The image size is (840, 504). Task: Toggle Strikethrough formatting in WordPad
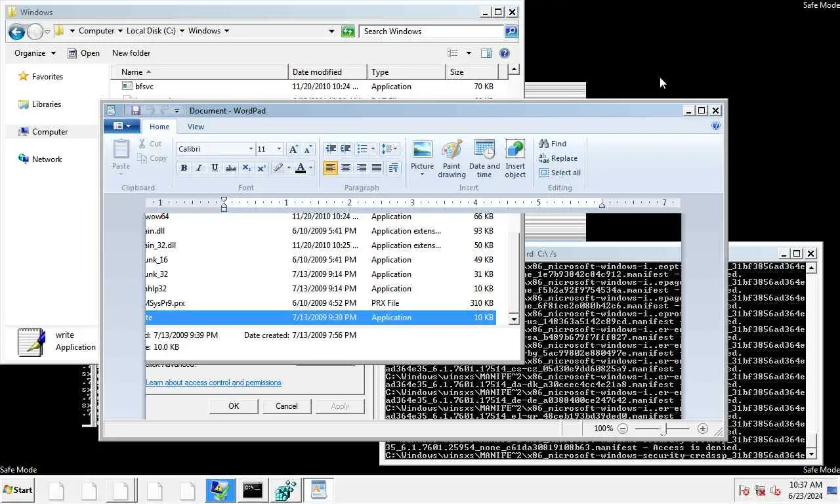(x=230, y=168)
